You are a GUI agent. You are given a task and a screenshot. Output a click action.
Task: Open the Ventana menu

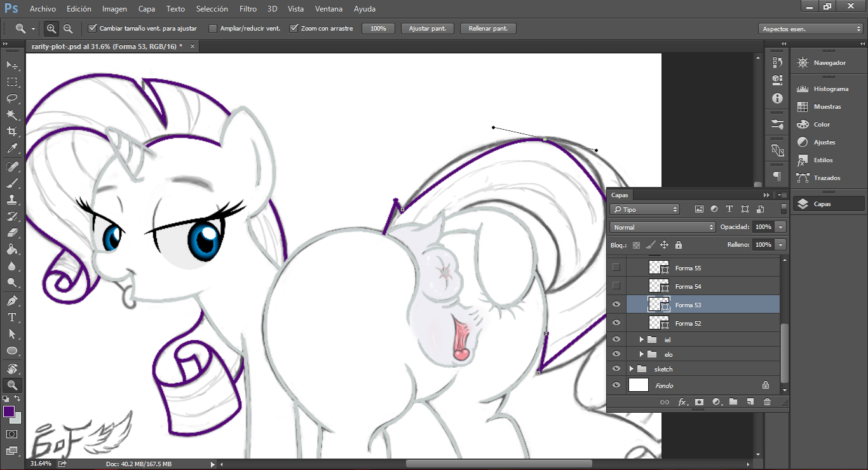pos(329,9)
